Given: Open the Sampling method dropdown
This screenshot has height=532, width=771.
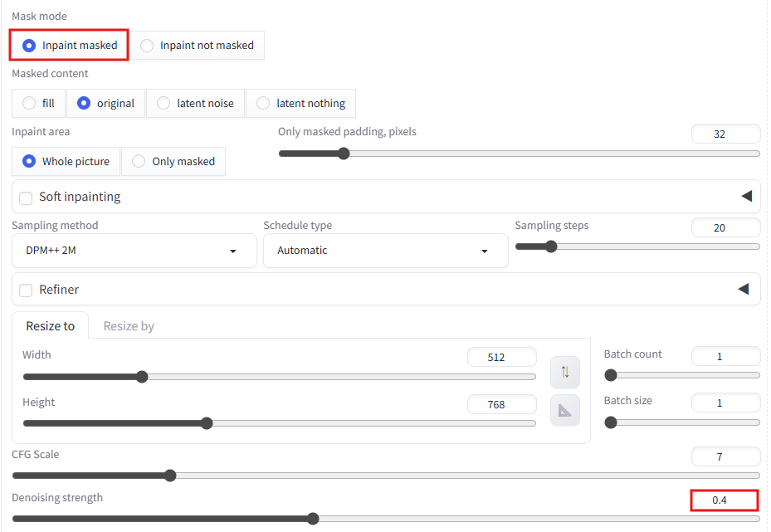Looking at the screenshot, I should pyautogui.click(x=134, y=251).
